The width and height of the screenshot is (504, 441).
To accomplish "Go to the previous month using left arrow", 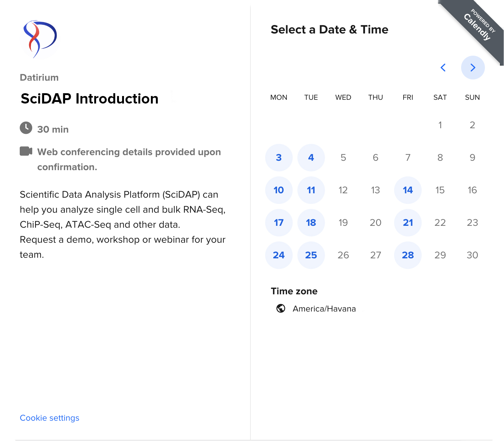I will tap(443, 67).
